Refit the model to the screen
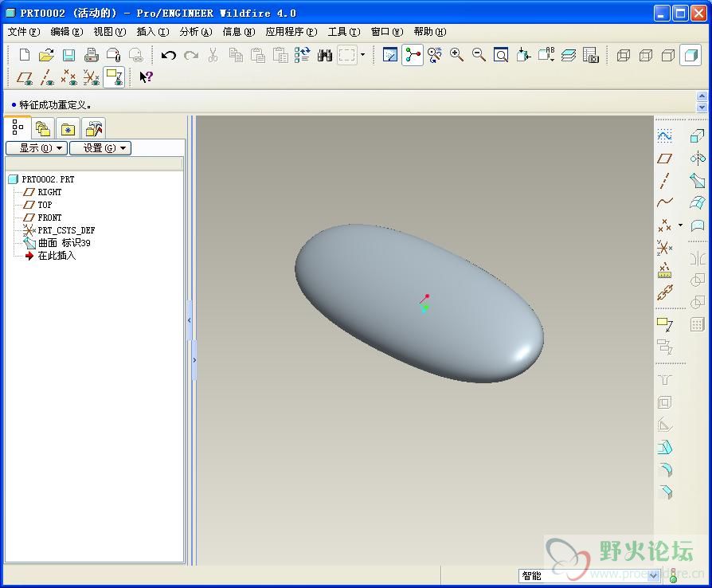The height and width of the screenshot is (588, 712). pyautogui.click(x=501, y=55)
